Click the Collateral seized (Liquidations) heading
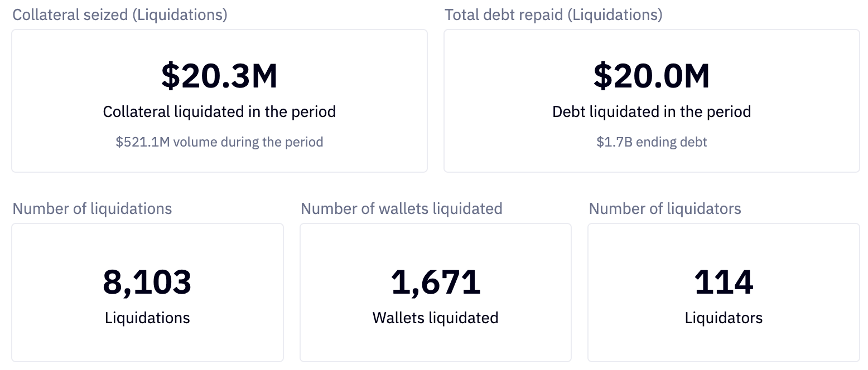The height and width of the screenshot is (370, 868). 120,15
